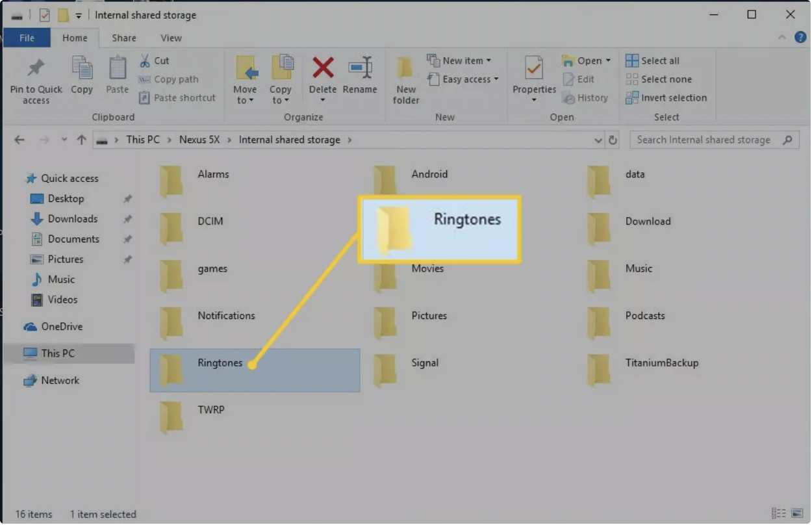Open the File menu tab

27,38
